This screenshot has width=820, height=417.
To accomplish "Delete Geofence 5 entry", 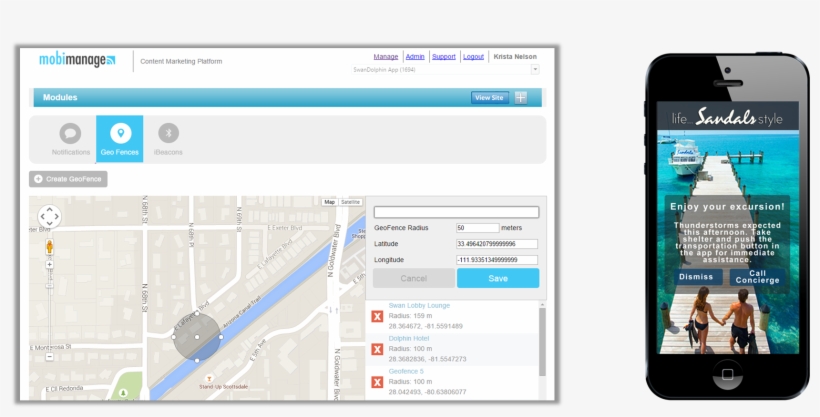I will click(x=377, y=382).
